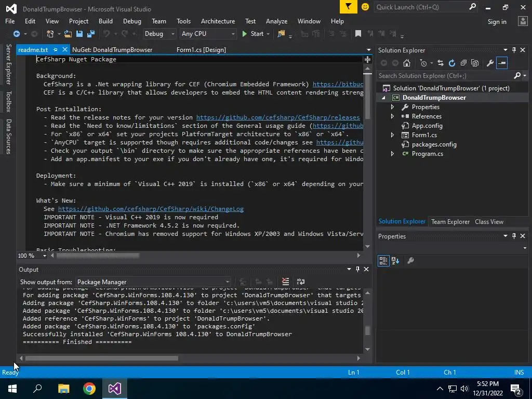Screen dimensions: 532x399
Task: Refresh the Solution Explorer
Action: coord(451,63)
